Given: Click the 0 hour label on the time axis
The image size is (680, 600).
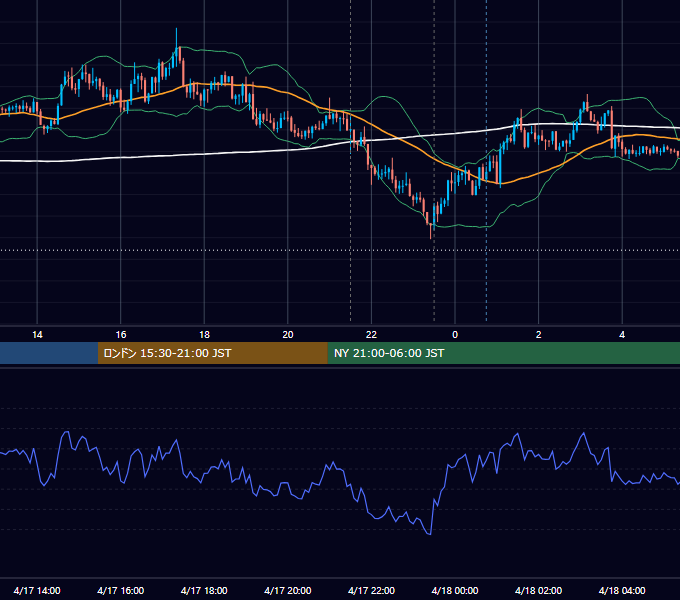Looking at the screenshot, I should [455, 335].
